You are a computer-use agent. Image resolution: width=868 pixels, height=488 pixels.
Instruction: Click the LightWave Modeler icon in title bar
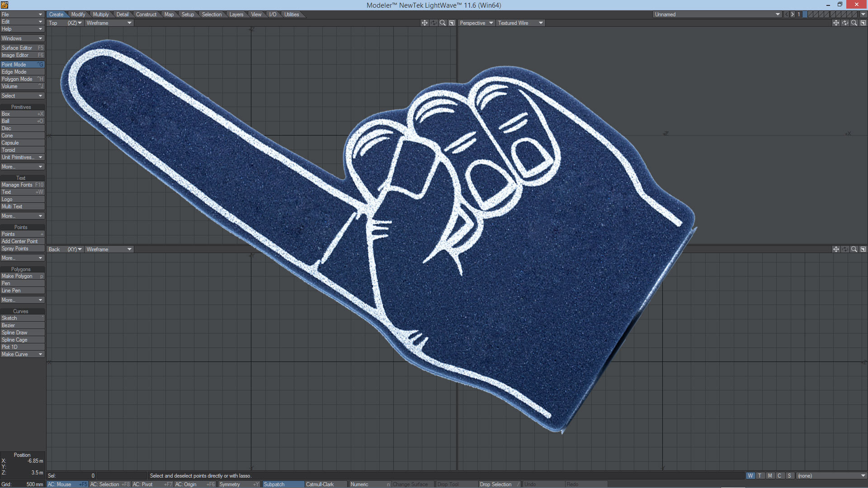point(5,5)
